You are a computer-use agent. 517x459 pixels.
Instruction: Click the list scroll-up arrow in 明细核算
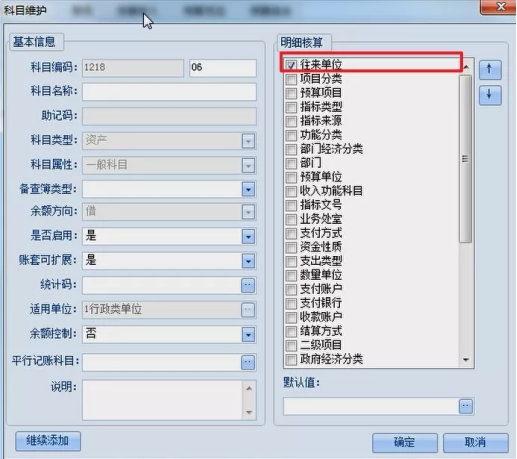pyautogui.click(x=466, y=68)
